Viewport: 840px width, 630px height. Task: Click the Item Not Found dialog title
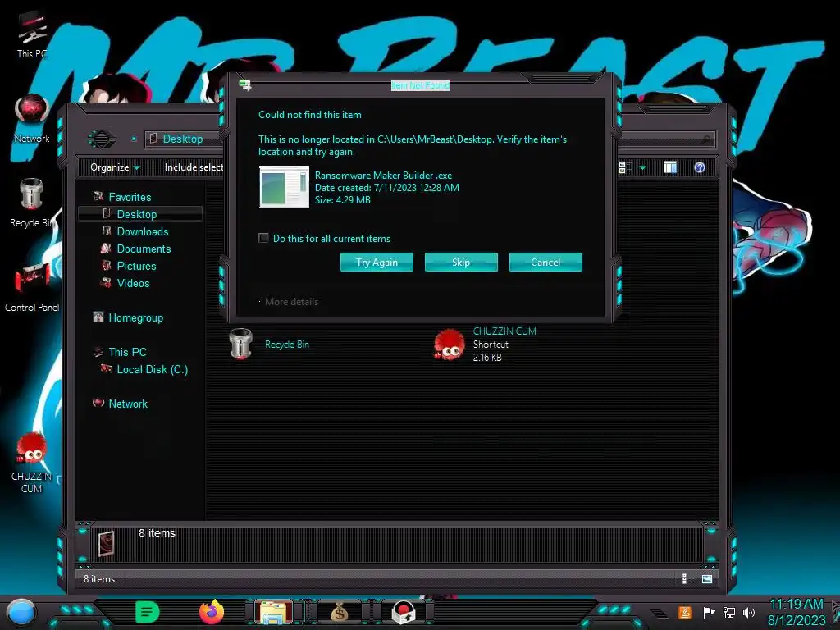pos(420,85)
